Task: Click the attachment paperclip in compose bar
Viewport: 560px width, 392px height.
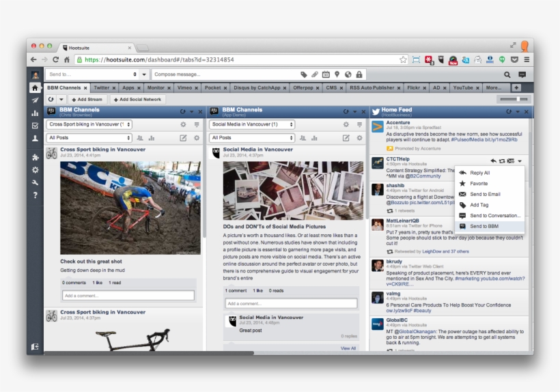Action: pyautogui.click(x=315, y=74)
